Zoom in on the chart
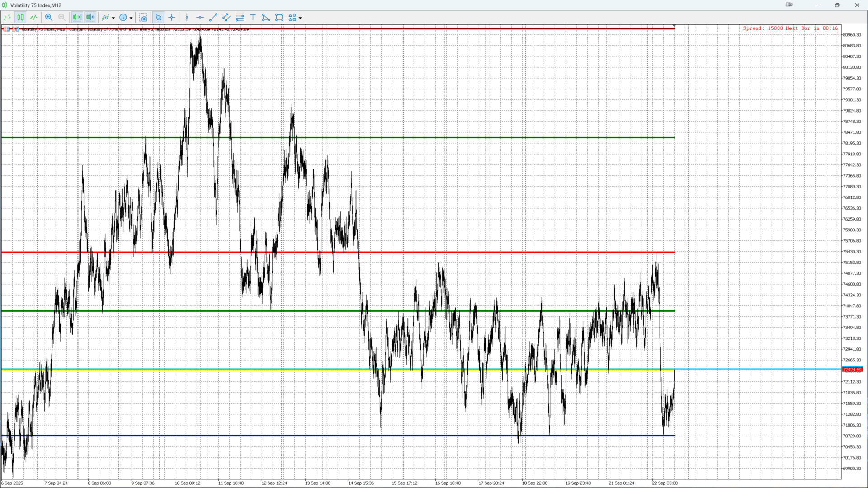This screenshot has height=488, width=868. (49, 18)
